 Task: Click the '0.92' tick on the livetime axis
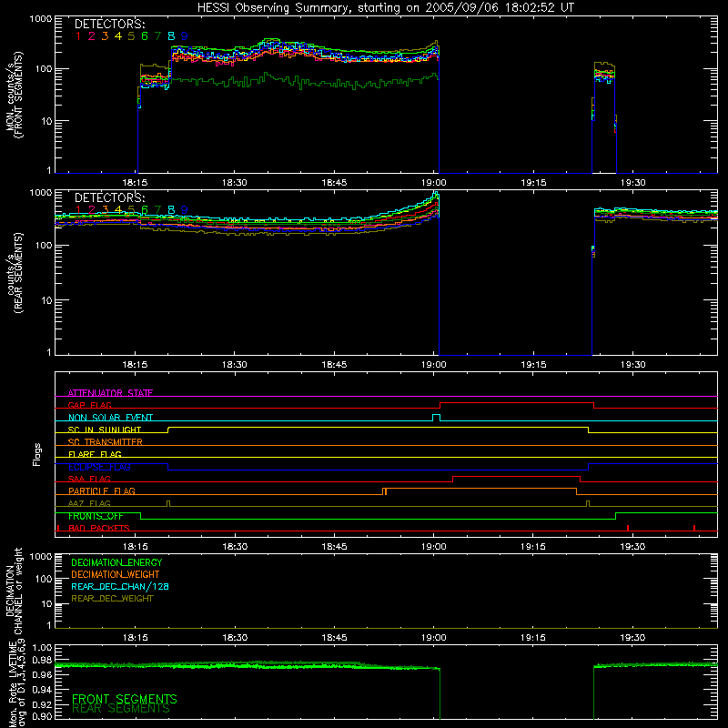(x=42, y=703)
